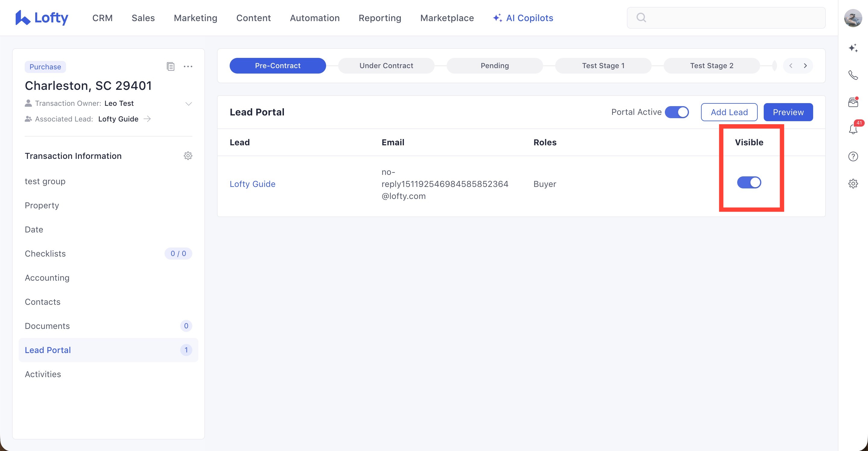Open the inbox messages icon
The width and height of the screenshot is (868, 451).
(x=853, y=102)
